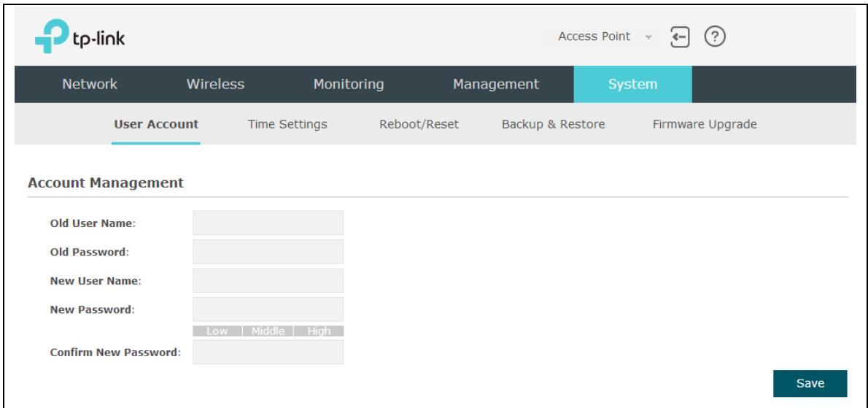Go to the Management menu

point(496,84)
